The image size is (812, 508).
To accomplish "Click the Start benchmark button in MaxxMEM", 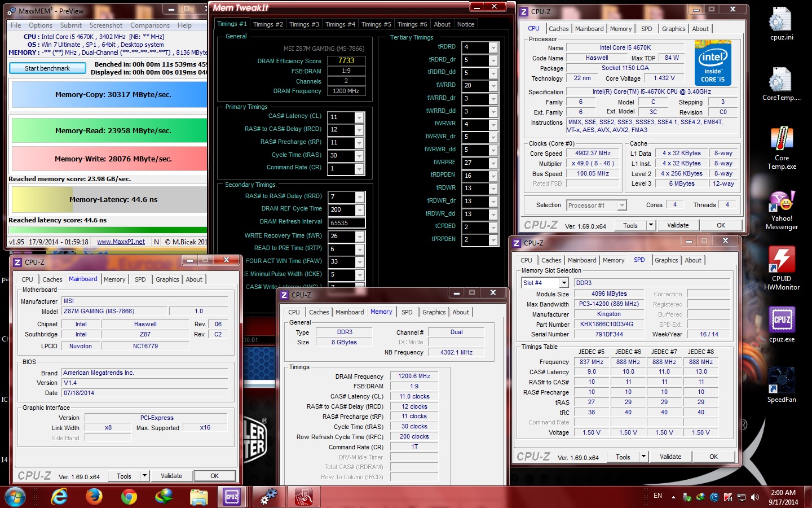I will click(x=47, y=68).
